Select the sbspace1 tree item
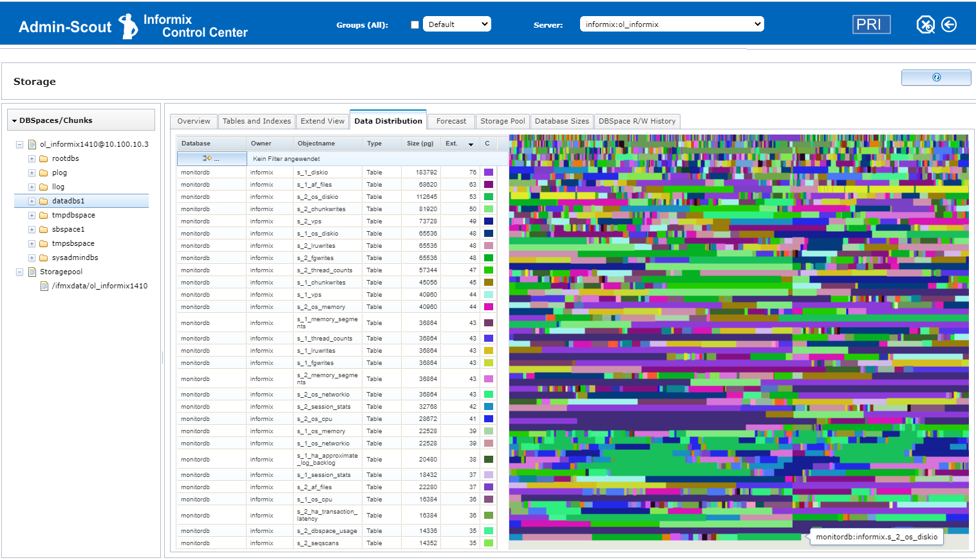 point(68,229)
